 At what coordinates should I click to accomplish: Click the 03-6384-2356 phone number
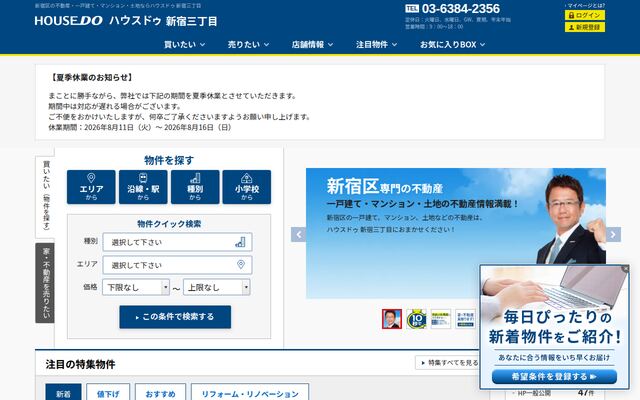tap(461, 9)
